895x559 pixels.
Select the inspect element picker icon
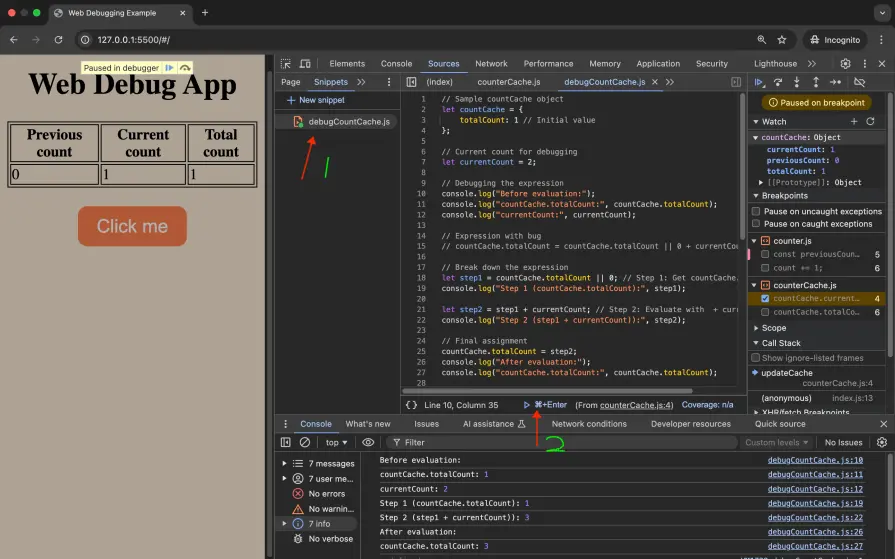285,63
